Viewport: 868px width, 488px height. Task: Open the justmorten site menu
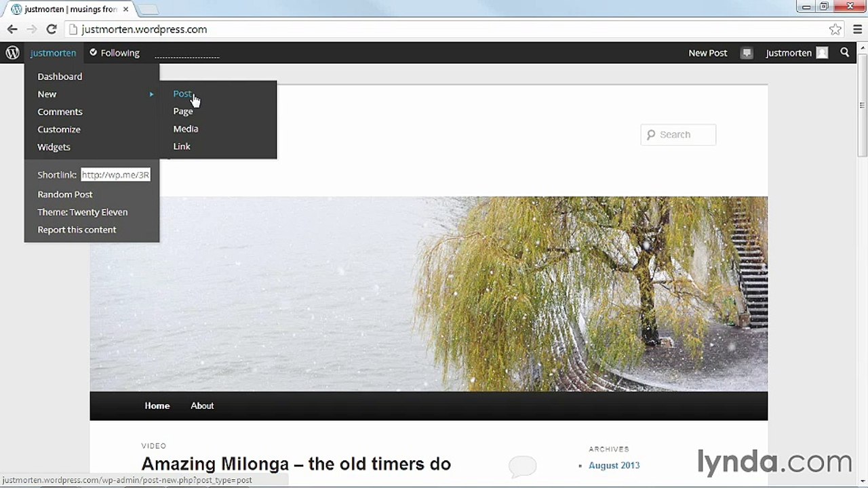53,53
